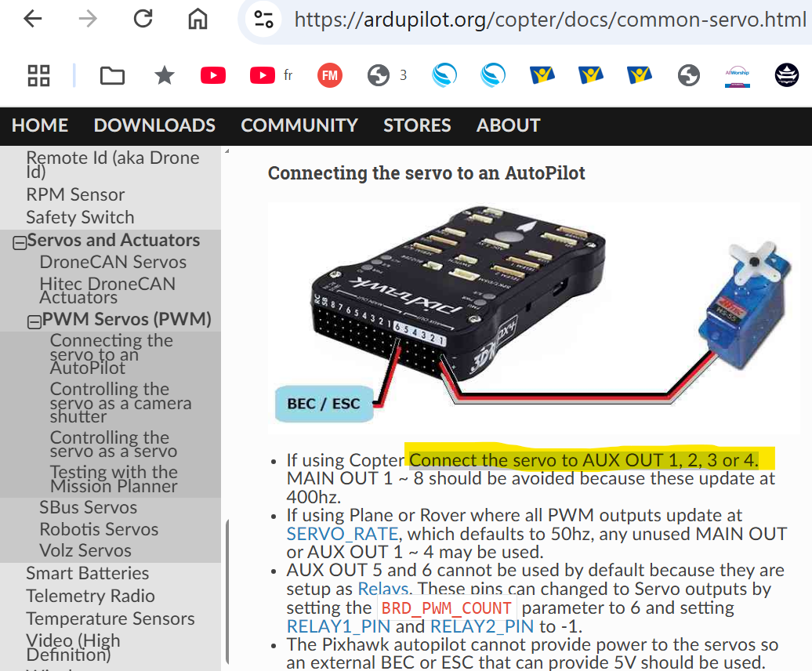
Task: Open the browser home page
Action: [x=198, y=19]
